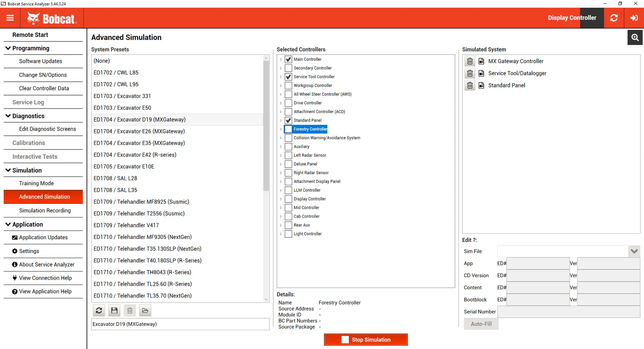Open View Connection Help
Image resolution: width=644 pixels, height=349 pixels.
click(x=43, y=278)
